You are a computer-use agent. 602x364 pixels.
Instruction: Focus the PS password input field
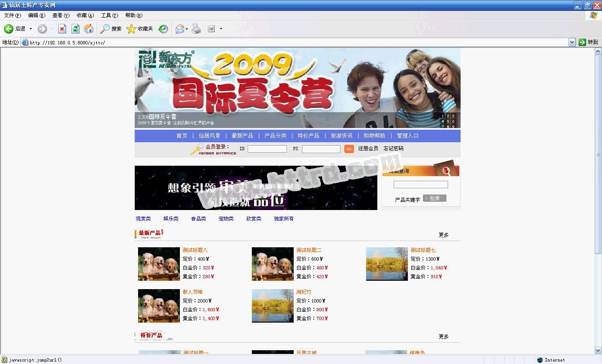[x=321, y=149]
